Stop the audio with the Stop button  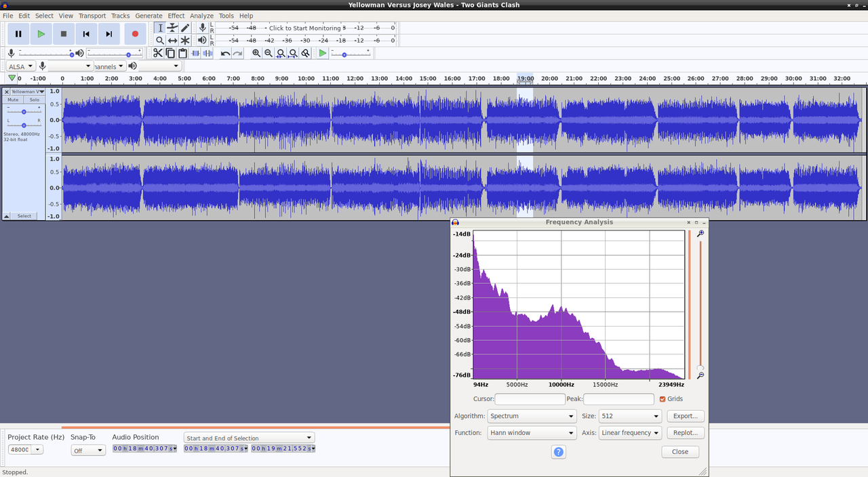[64, 34]
